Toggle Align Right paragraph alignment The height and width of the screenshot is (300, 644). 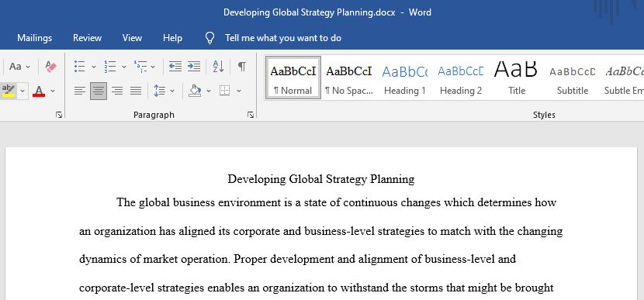(117, 91)
